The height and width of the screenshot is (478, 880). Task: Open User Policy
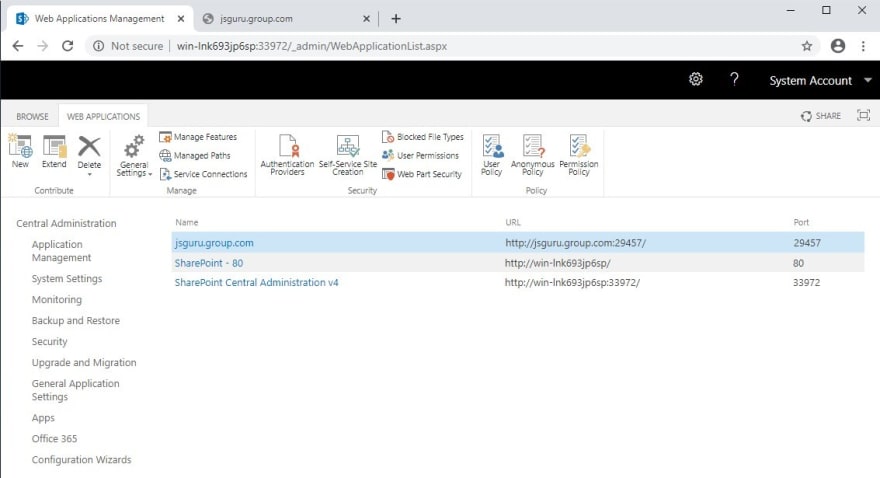click(492, 155)
